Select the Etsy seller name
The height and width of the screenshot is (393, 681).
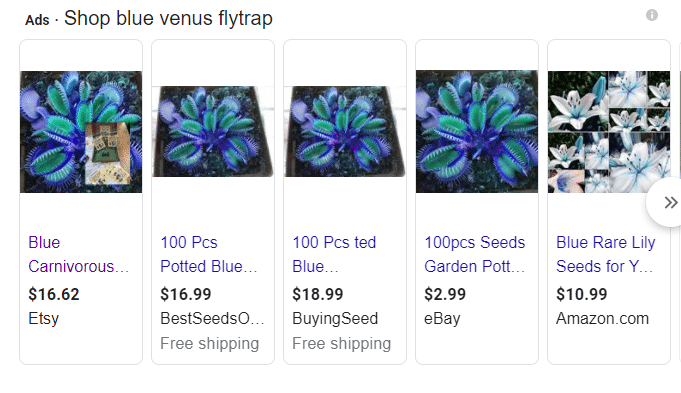[43, 319]
